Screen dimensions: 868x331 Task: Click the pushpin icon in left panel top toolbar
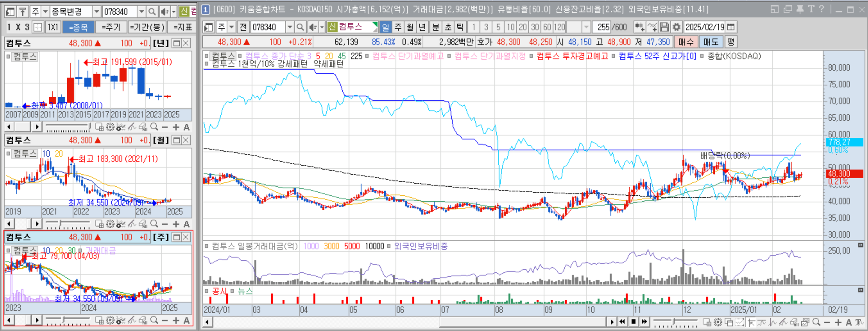(23, 12)
